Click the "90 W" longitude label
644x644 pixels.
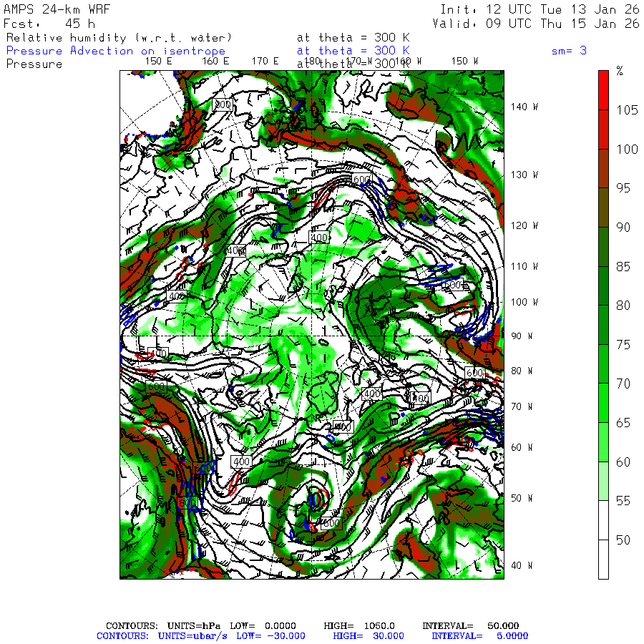[x=522, y=336]
